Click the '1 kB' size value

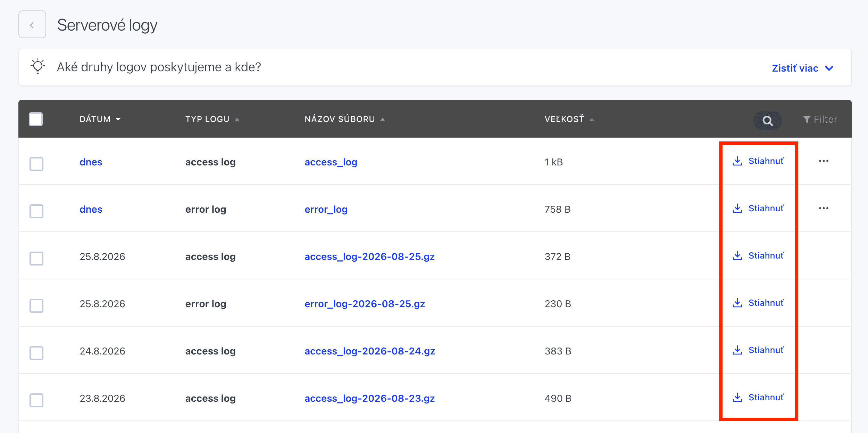coord(553,162)
